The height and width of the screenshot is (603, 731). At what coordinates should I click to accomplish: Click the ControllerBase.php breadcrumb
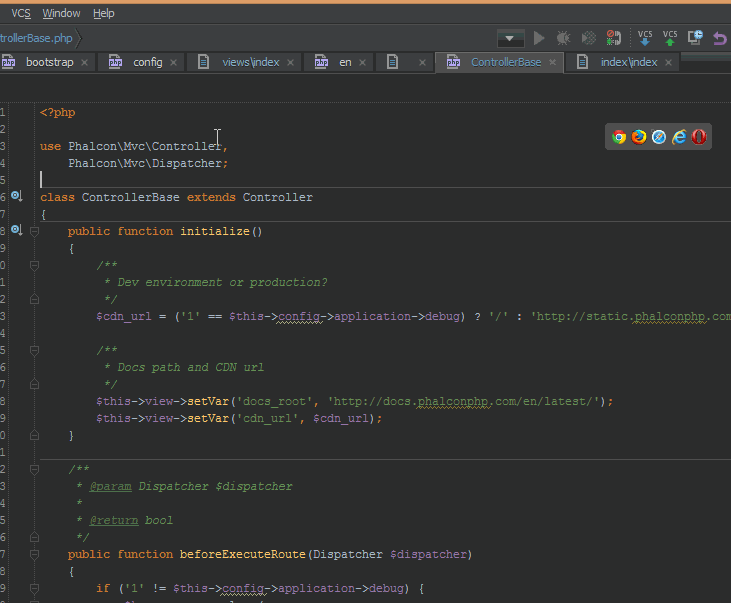(x=36, y=38)
